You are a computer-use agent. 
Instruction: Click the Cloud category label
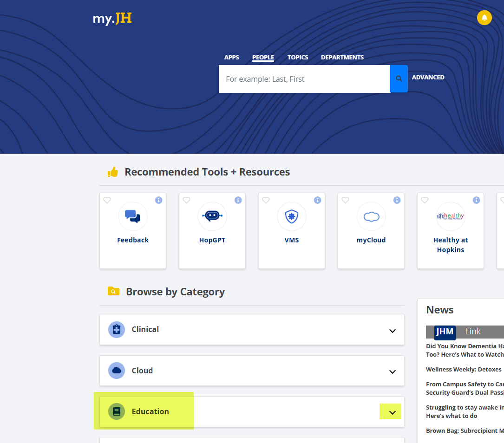142,371
